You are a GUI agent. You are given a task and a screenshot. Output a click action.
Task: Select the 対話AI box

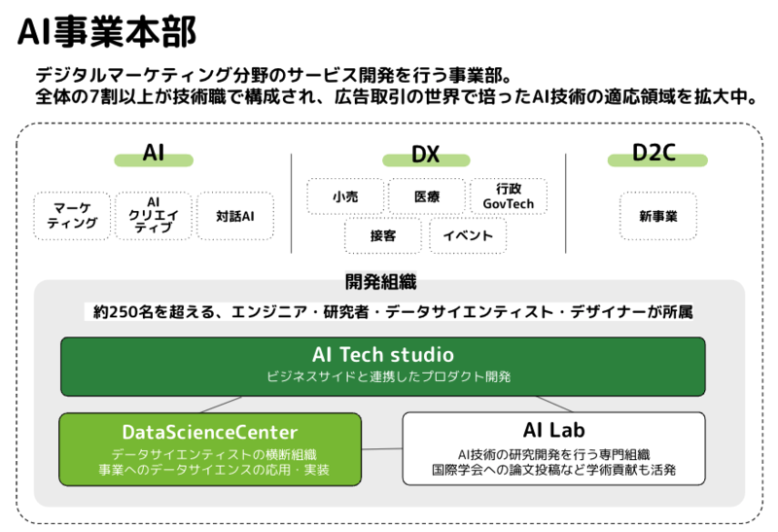point(235,216)
